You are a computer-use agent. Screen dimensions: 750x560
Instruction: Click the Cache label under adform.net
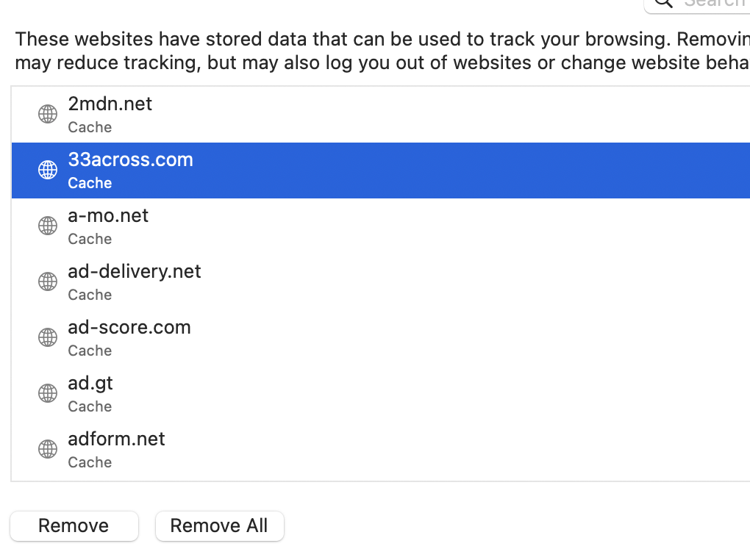(x=90, y=462)
